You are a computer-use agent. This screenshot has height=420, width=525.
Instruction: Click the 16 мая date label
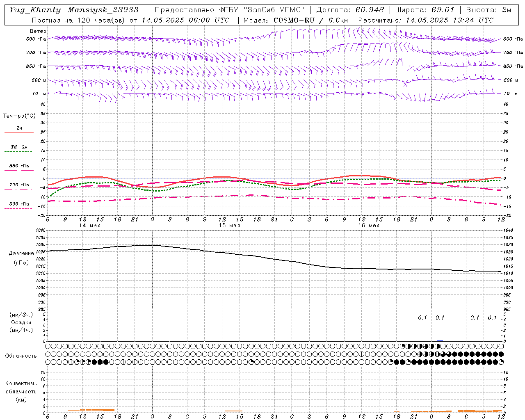tap(369, 226)
